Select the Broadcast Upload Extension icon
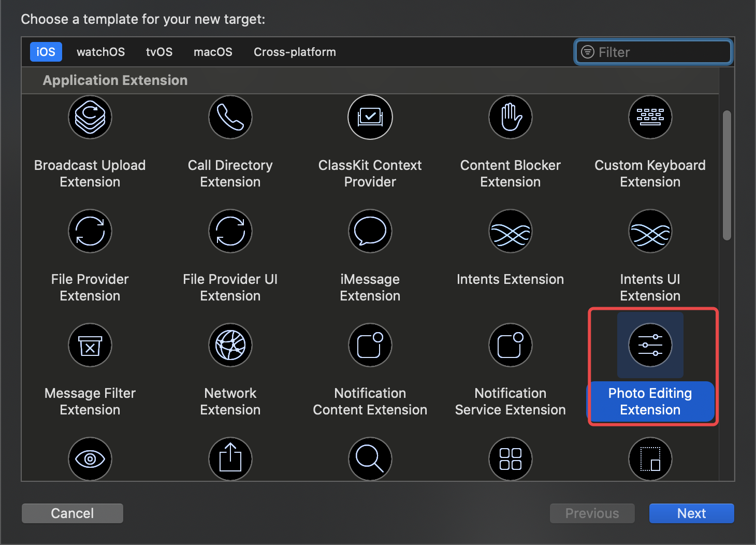 click(90, 118)
